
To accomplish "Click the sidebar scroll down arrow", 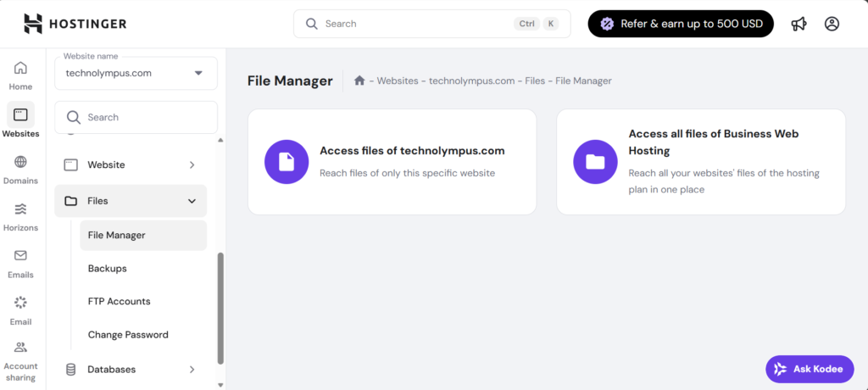I will point(220,384).
